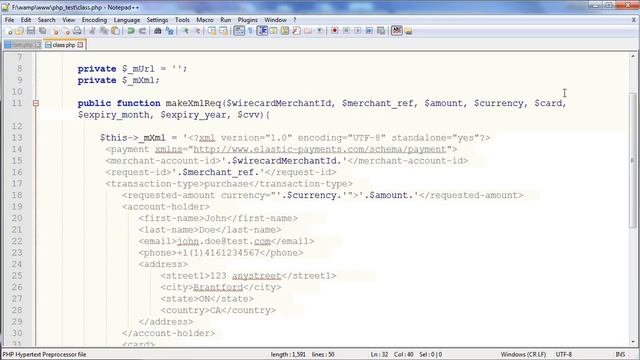
Task: Open Find with the binoculars icon
Action: tap(158, 31)
